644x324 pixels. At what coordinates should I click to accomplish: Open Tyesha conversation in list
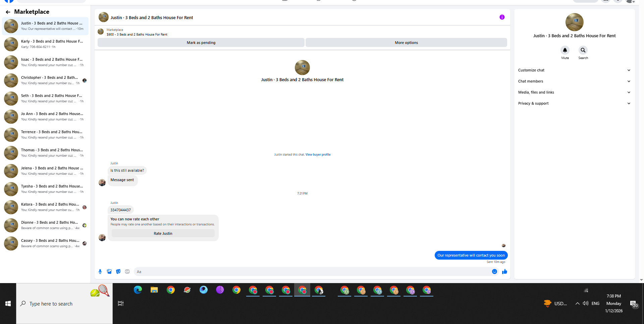(x=45, y=189)
